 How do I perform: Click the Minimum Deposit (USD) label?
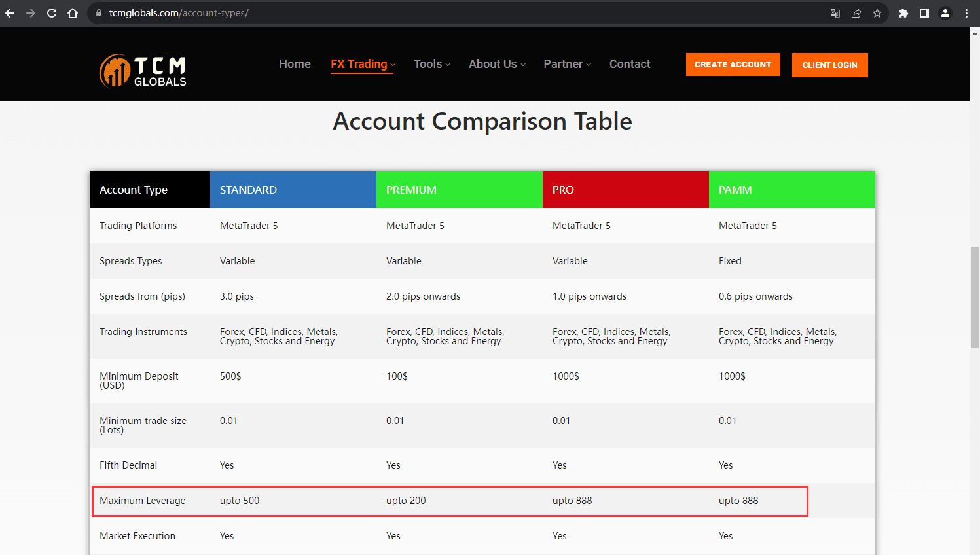point(139,381)
